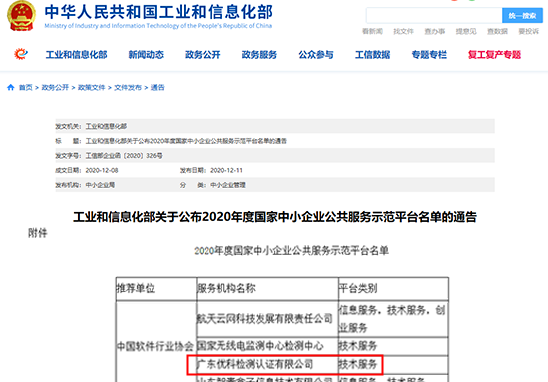Click the home icon in the breadcrumb
548x382 pixels.
(11, 87)
